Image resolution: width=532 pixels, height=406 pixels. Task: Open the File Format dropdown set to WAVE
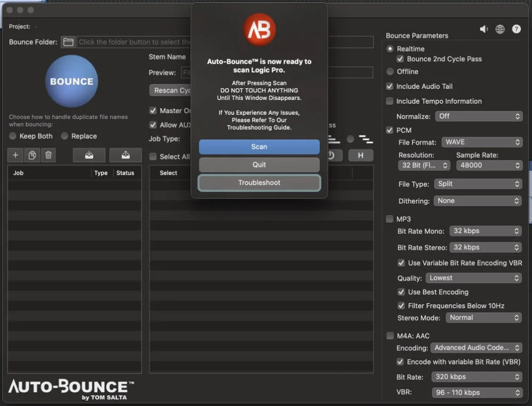pos(481,142)
